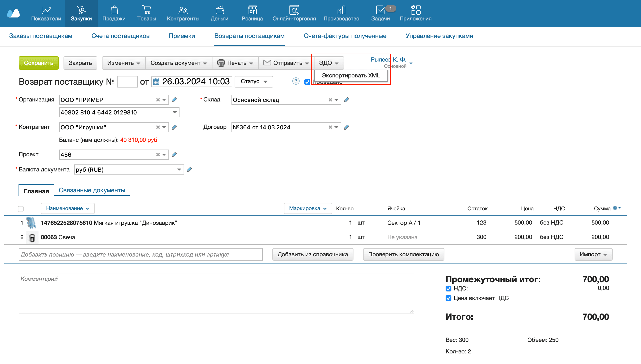Click the help question mark icon
This screenshot has width=641, height=364.
pyautogui.click(x=296, y=81)
